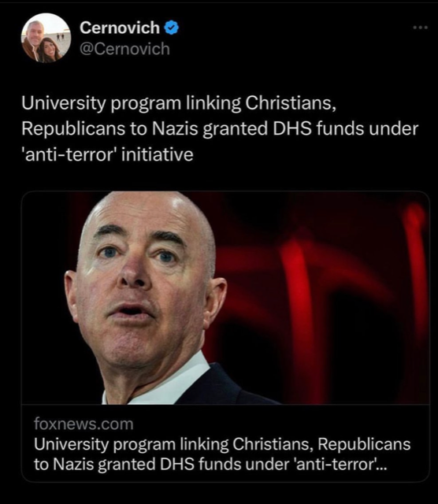Screen dimensions: 438x504
Task: Click the card footer below the photo
Action: (x=225, y=443)
